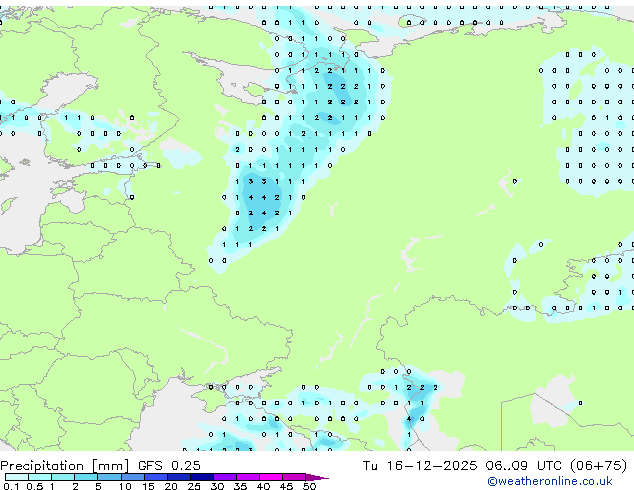
Task: Pick the 40–45 mm magenta legend swatch
Action: click(271, 477)
